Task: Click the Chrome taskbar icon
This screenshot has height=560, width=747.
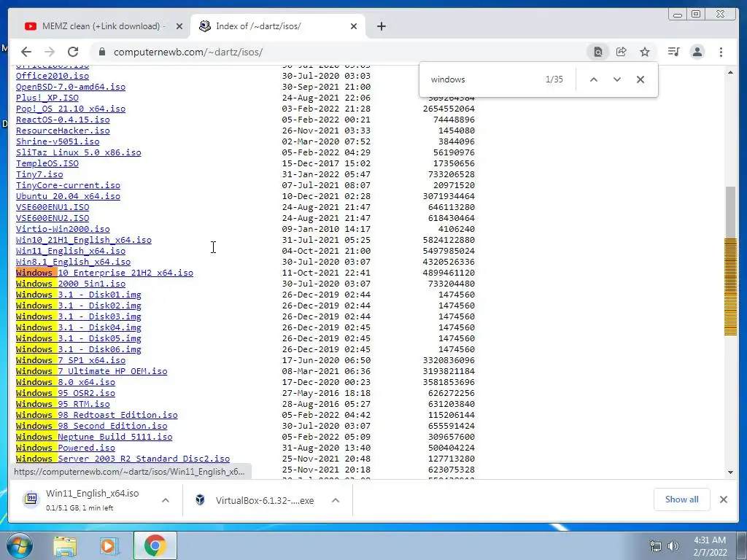Action: pos(155,545)
